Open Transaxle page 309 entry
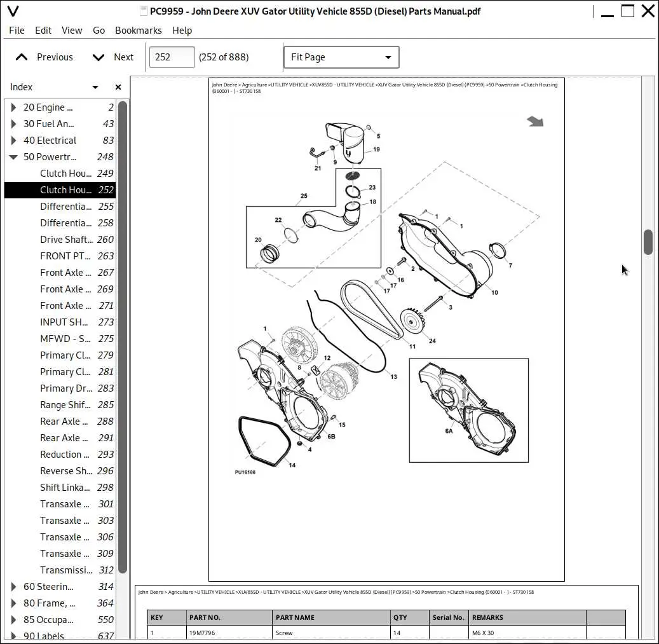 pyautogui.click(x=60, y=554)
